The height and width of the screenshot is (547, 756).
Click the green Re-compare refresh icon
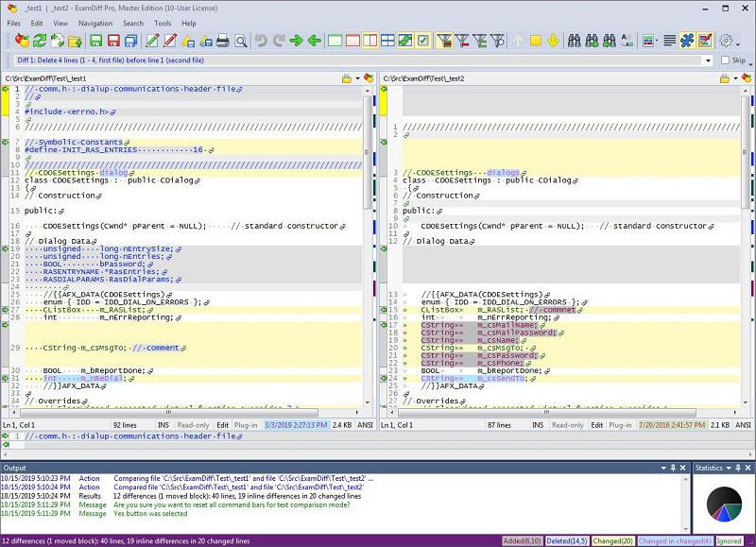[x=40, y=41]
